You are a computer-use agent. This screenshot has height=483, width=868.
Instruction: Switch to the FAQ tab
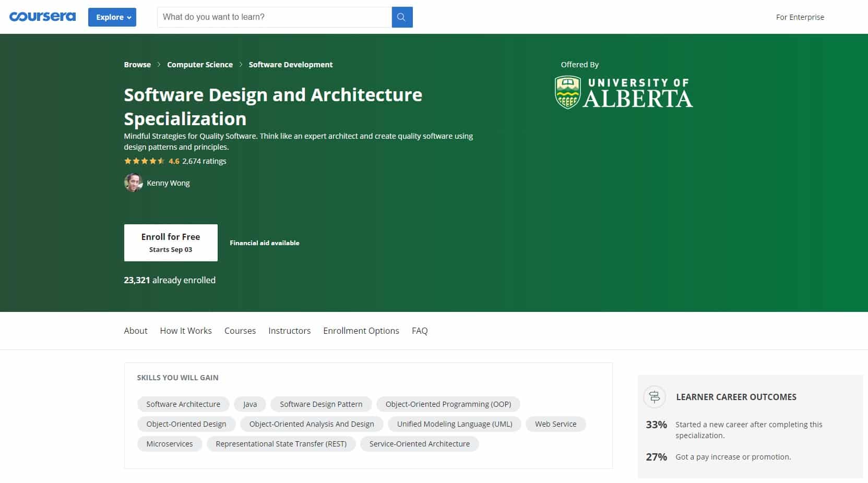pyautogui.click(x=420, y=331)
